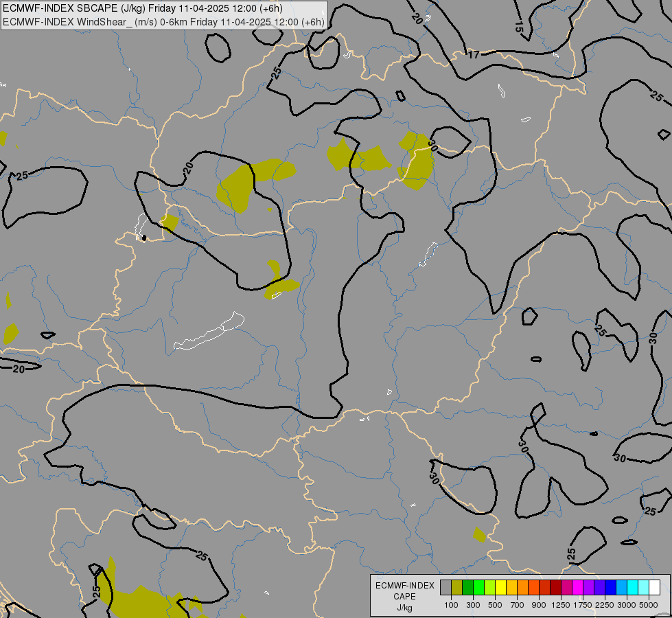Screen dimensions: 672x618
Task: Click the legend value 500
Action: pyautogui.click(x=495, y=605)
